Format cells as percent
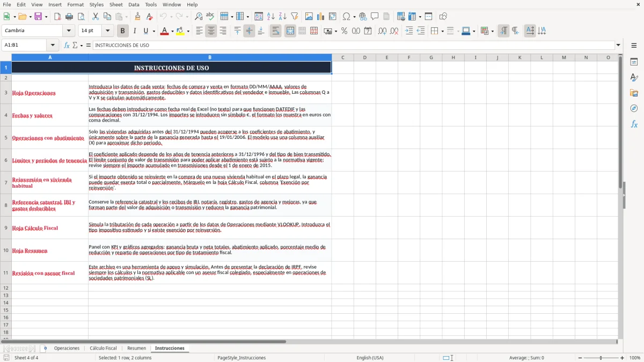Viewport: 644px width, 362px height. pos(344,31)
